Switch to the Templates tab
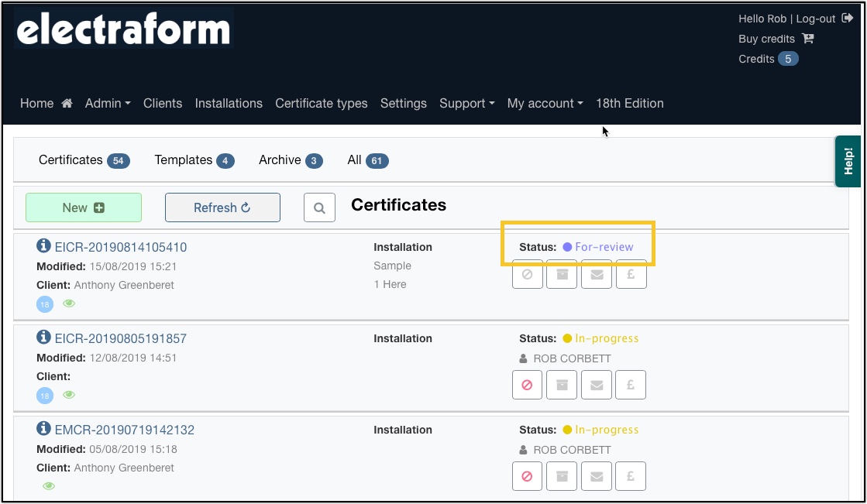This screenshot has width=867, height=504. 194,160
